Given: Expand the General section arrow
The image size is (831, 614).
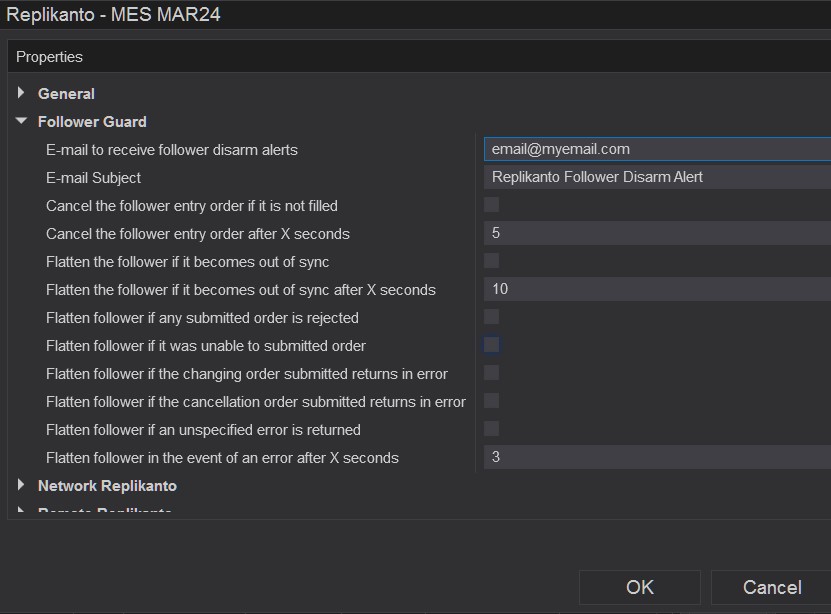Looking at the screenshot, I should pyautogui.click(x=21, y=93).
